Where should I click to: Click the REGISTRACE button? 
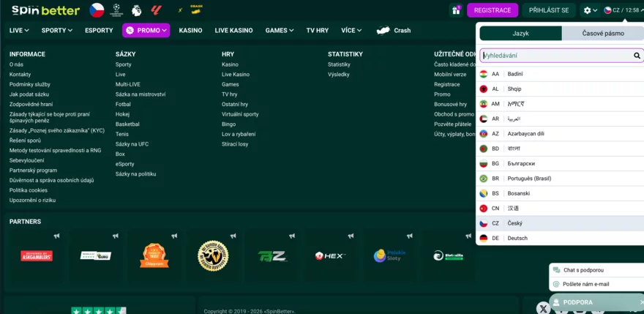point(493,10)
